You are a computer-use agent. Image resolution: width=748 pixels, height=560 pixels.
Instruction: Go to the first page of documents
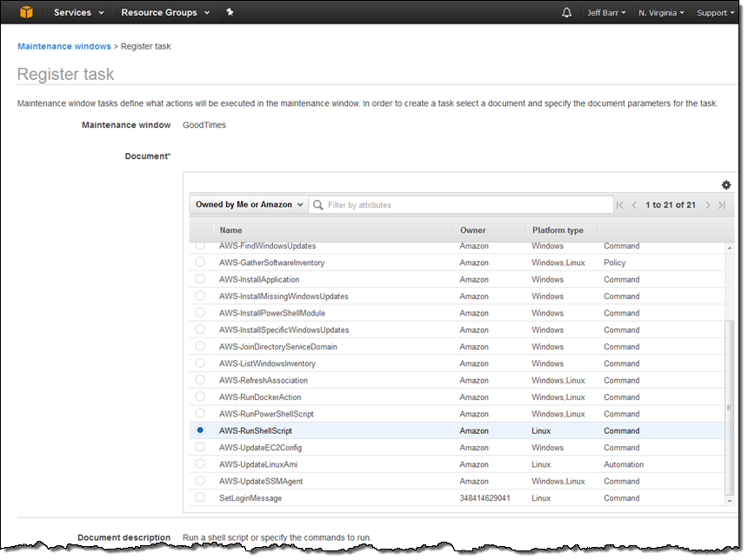click(x=620, y=205)
